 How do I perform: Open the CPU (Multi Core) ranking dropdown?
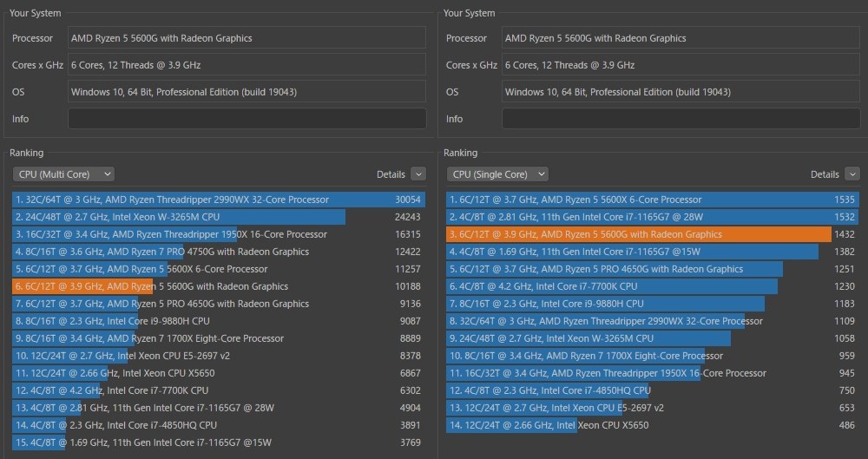click(63, 174)
